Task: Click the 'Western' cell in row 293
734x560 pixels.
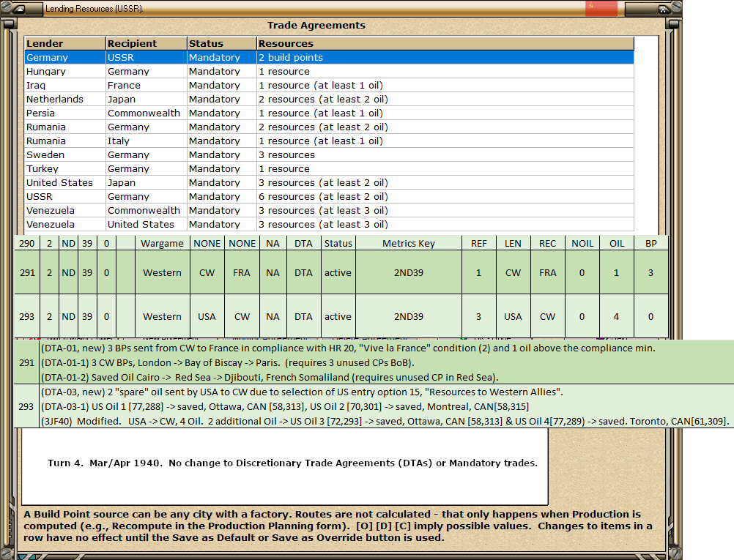Action: click(163, 317)
